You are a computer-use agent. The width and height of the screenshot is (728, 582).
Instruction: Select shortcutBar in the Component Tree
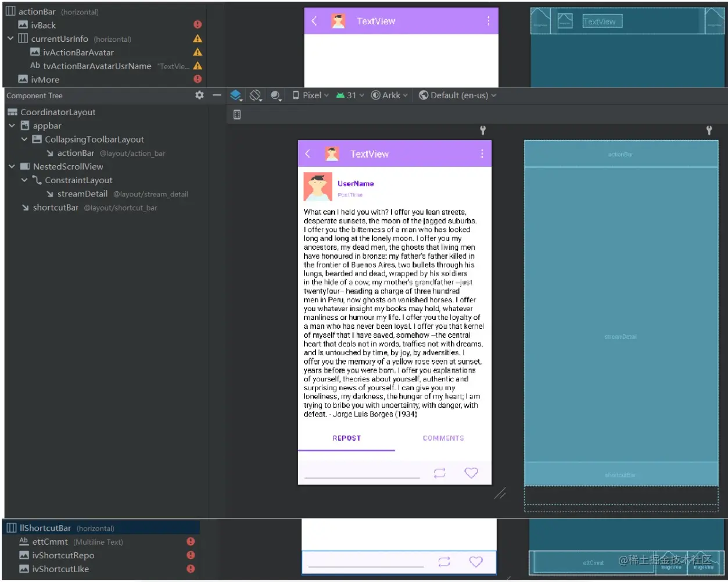[x=55, y=207]
